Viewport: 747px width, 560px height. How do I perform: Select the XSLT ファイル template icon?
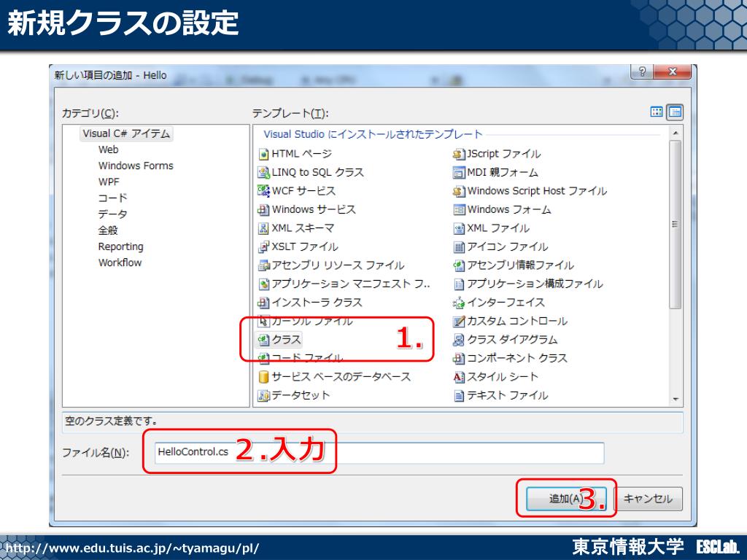click(x=263, y=246)
